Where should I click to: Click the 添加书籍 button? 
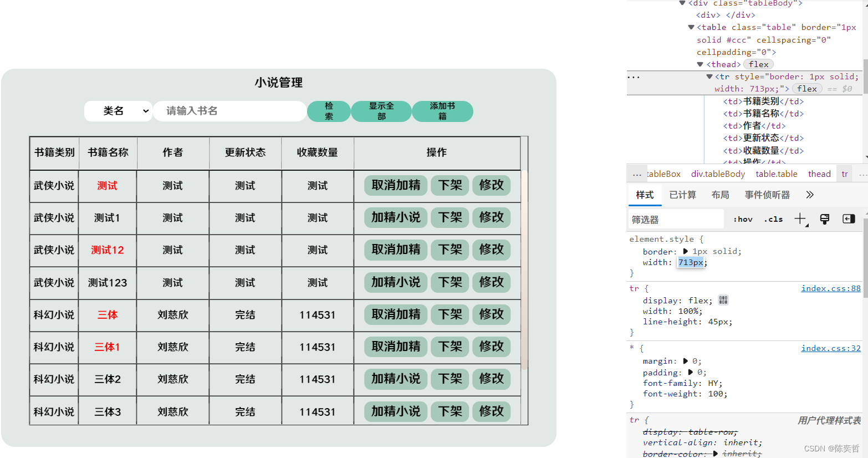[x=442, y=111]
